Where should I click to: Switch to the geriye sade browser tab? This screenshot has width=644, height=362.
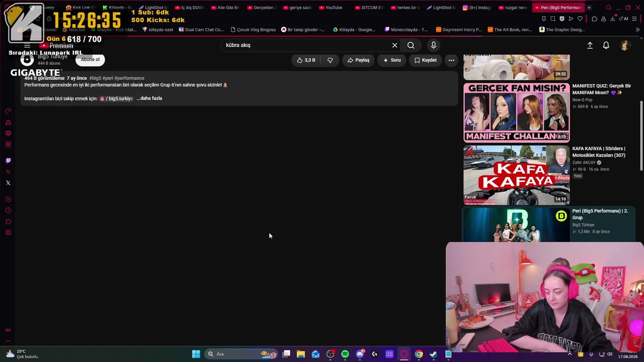(x=297, y=8)
